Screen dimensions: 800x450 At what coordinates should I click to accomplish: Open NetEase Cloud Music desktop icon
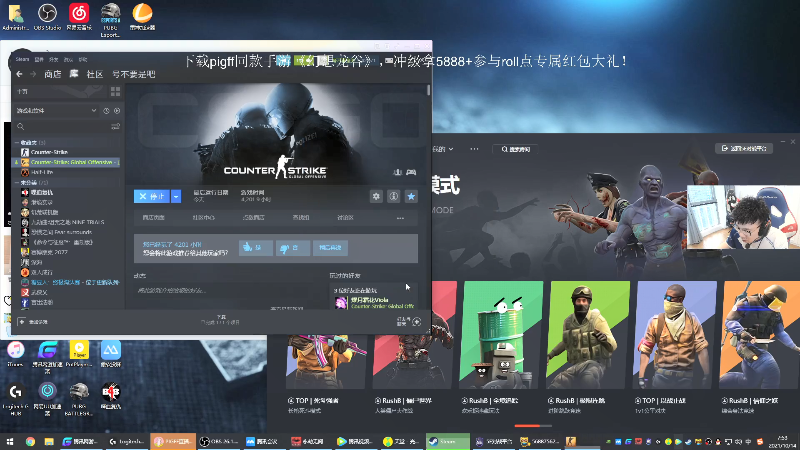[x=79, y=16]
